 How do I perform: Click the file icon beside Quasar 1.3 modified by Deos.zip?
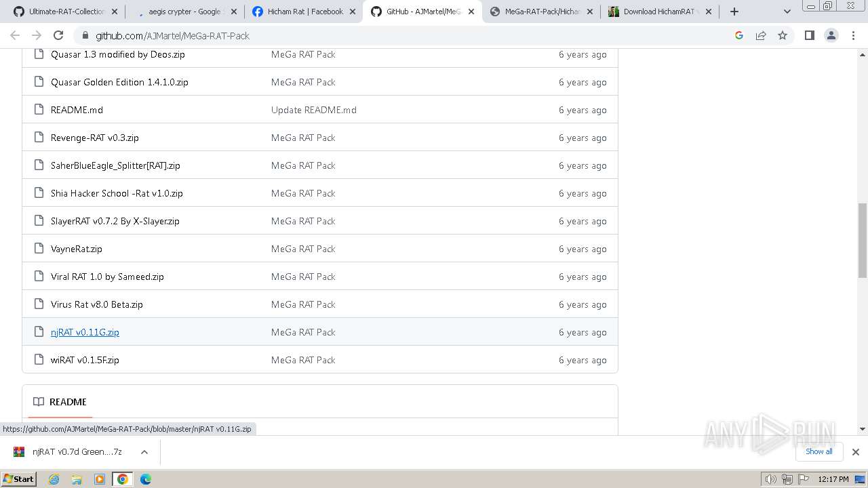pyautogui.click(x=39, y=54)
